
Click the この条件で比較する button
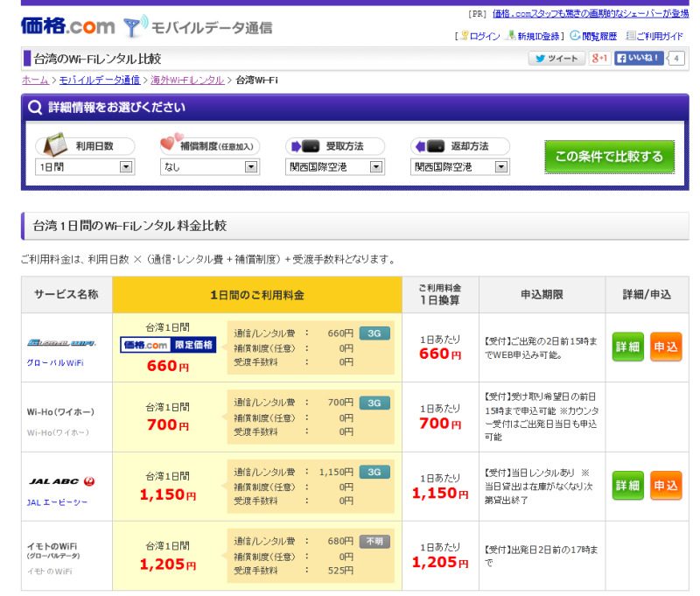tap(609, 158)
